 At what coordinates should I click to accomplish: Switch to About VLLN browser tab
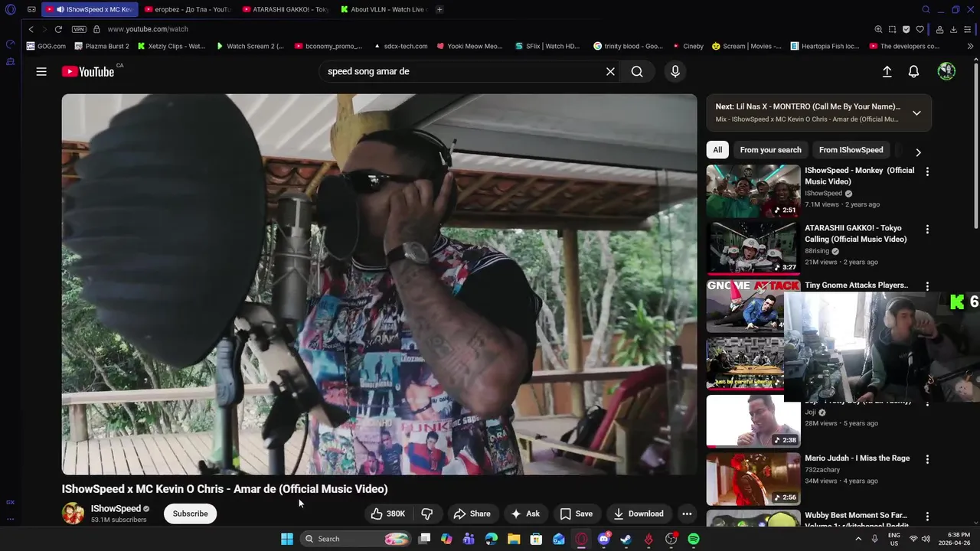point(384,9)
